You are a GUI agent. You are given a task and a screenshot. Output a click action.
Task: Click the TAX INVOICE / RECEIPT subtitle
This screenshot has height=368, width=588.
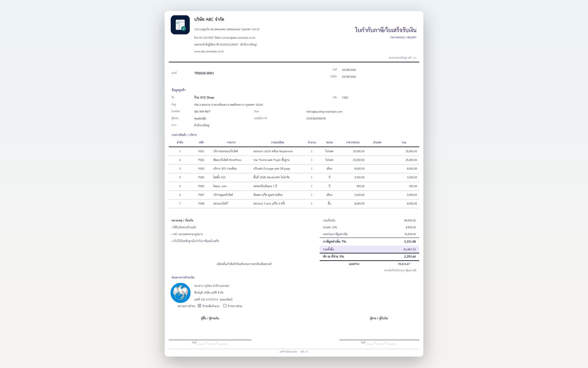(x=403, y=38)
